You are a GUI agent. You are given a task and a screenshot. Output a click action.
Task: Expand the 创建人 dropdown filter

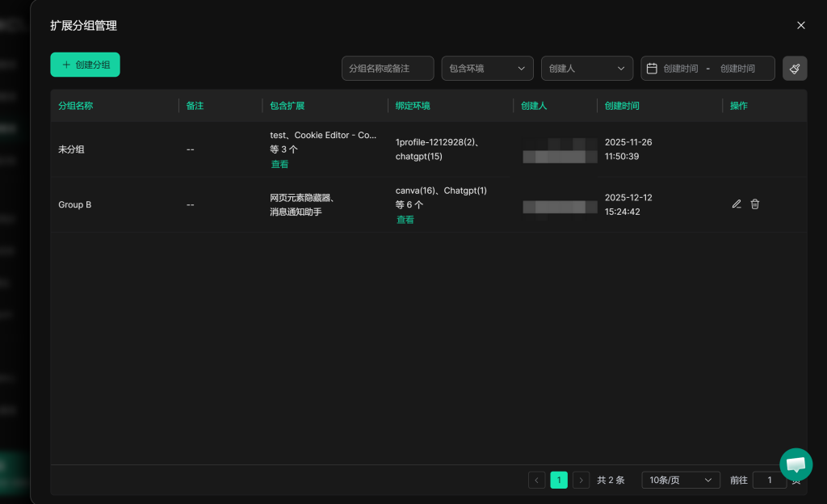[x=586, y=69]
